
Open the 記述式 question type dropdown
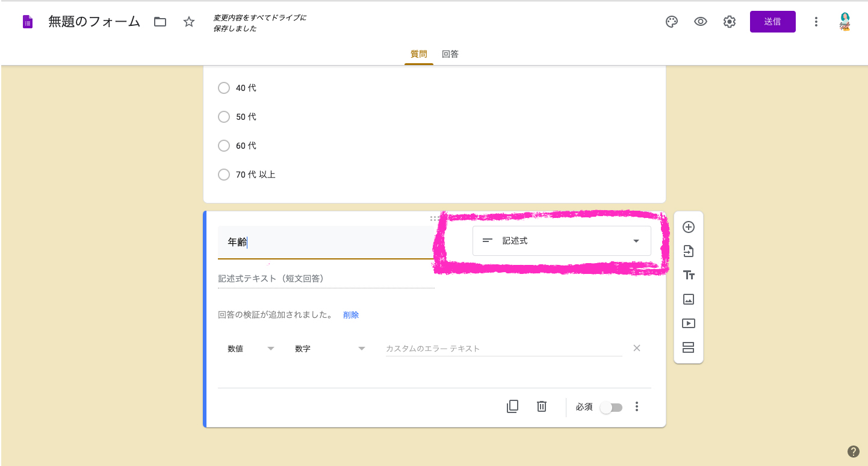pyautogui.click(x=562, y=241)
